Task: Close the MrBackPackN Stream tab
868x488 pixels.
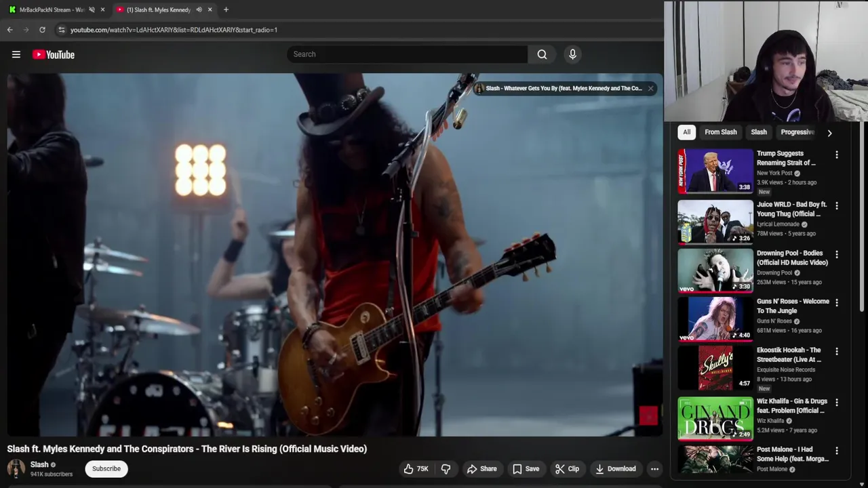Action: (x=102, y=9)
